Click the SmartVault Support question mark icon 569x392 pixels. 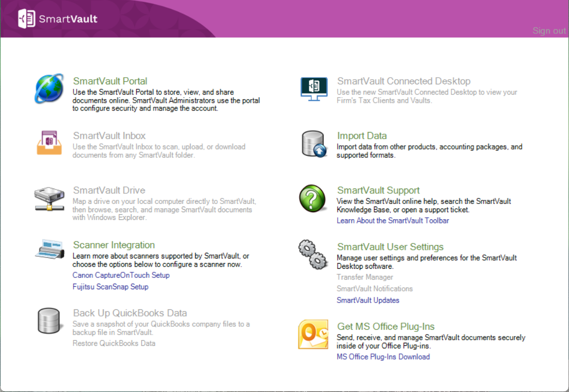click(313, 198)
